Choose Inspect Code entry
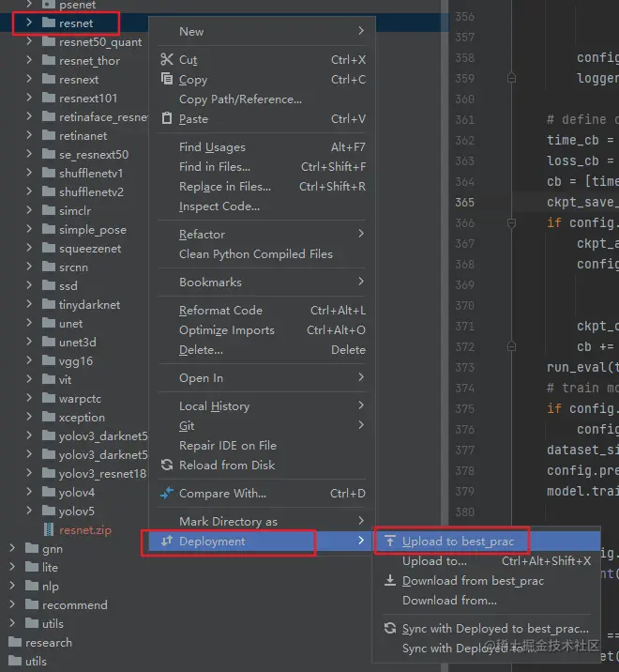This screenshot has height=672, width=619. 262,206
